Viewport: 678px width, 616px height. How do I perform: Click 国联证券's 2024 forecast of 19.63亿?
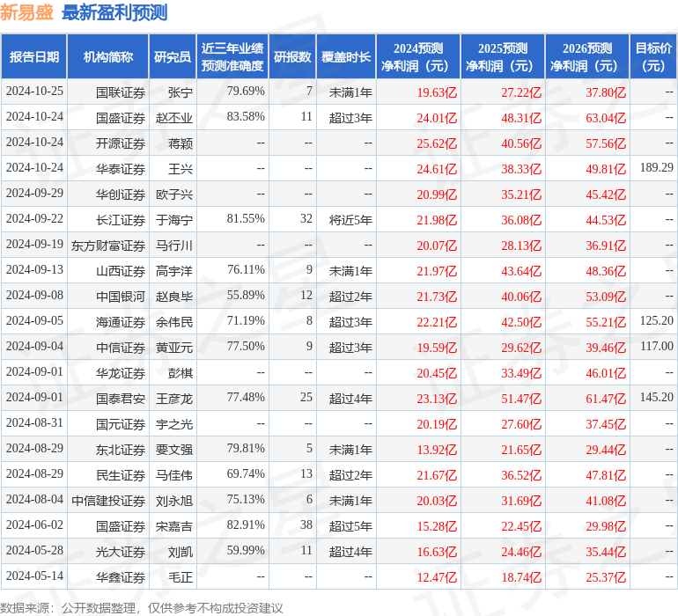(x=437, y=92)
